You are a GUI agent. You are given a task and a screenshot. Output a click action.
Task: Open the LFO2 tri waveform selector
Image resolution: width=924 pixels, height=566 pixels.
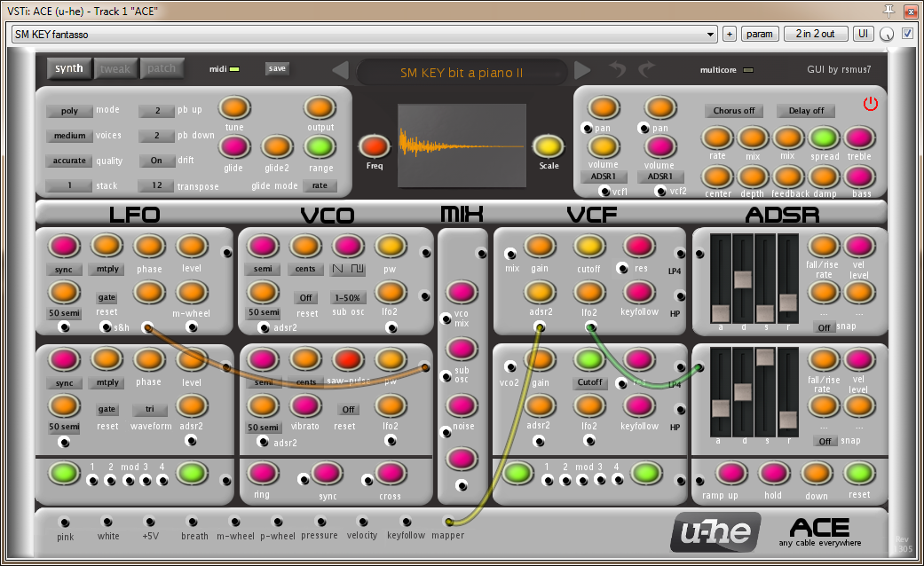[150, 409]
